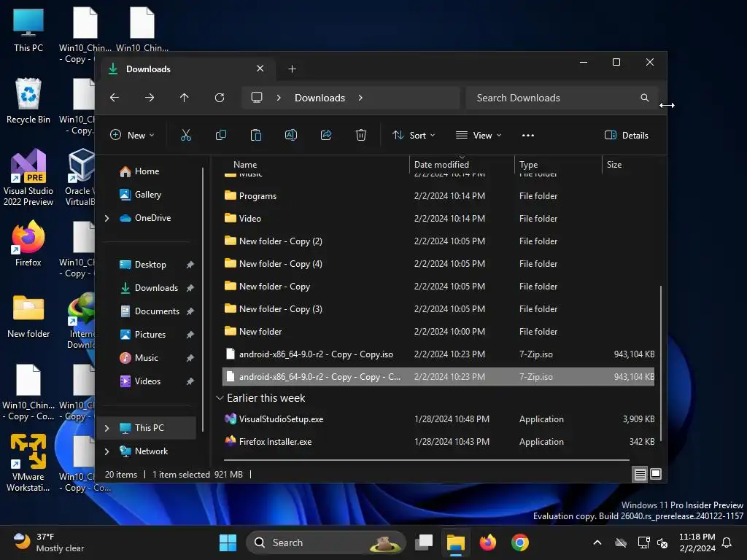Open Gallery in navigation pane
Image resolution: width=747 pixels, height=560 pixels.
click(x=147, y=195)
